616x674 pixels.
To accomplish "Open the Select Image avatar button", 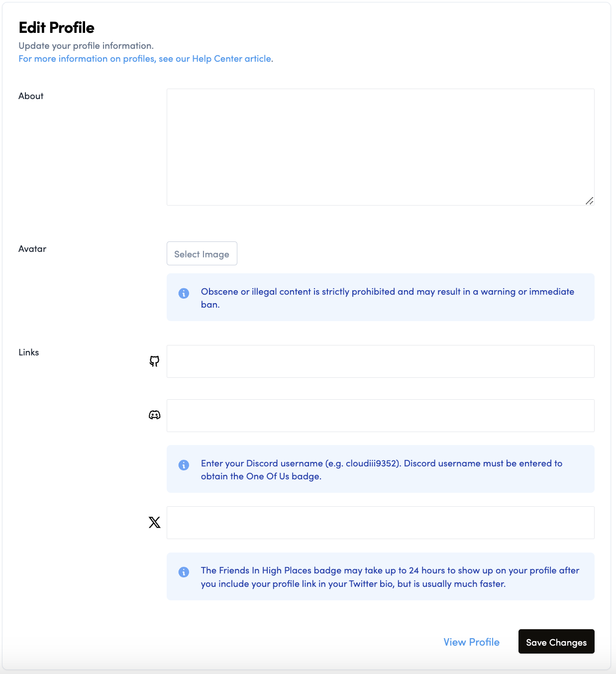I will pyautogui.click(x=202, y=253).
